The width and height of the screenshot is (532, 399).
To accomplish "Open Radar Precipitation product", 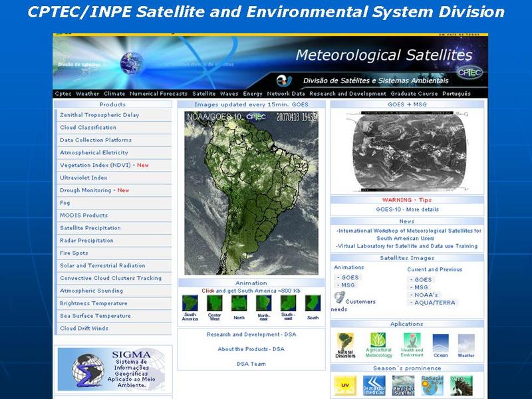I will tap(113, 241).
